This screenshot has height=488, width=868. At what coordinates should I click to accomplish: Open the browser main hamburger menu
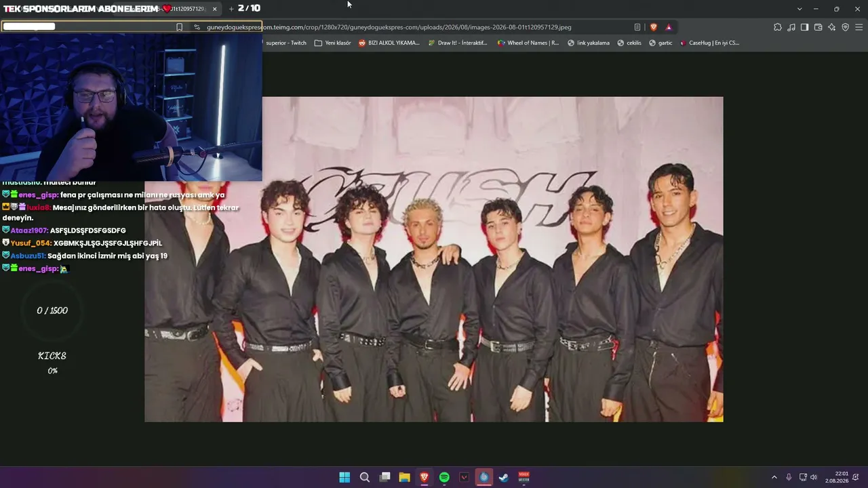tap(859, 27)
